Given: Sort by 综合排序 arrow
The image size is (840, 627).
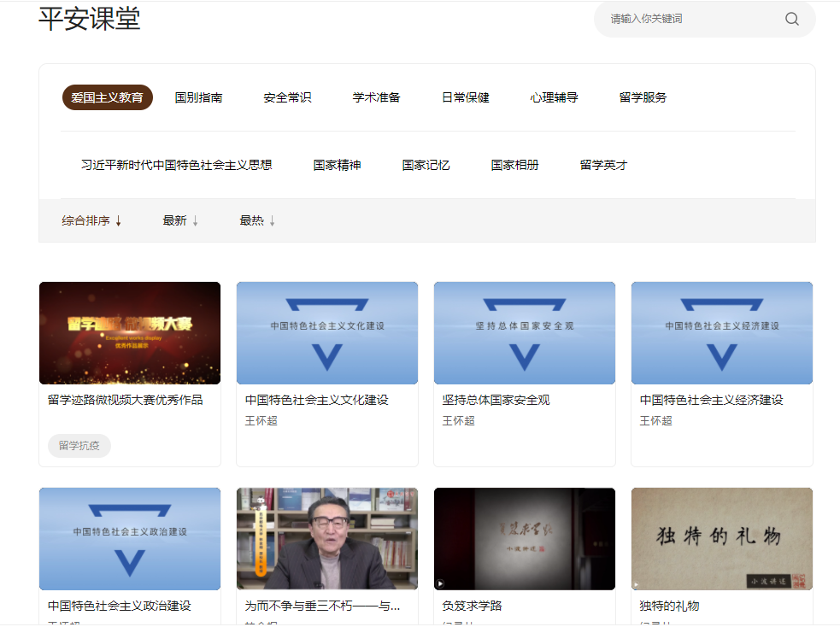Looking at the screenshot, I should (x=118, y=221).
